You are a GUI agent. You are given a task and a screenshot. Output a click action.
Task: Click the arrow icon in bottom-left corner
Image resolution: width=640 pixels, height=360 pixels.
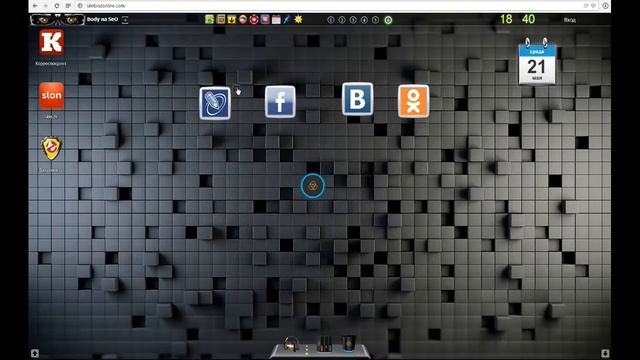(35, 353)
